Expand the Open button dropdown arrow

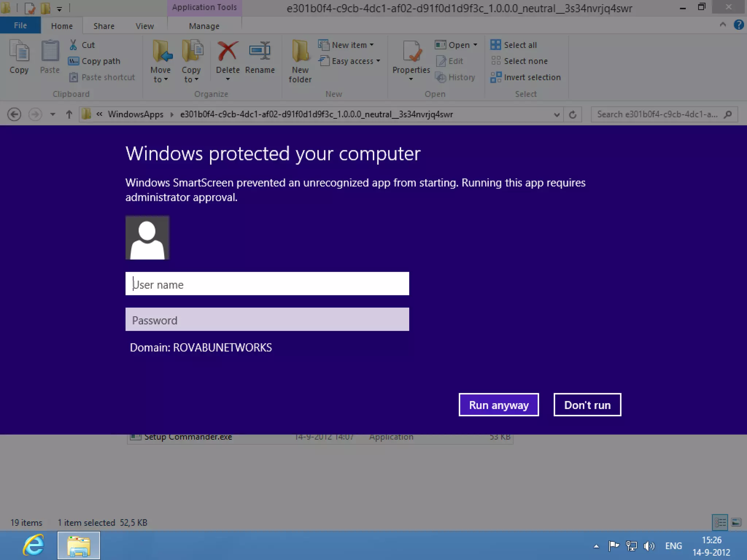pos(475,45)
